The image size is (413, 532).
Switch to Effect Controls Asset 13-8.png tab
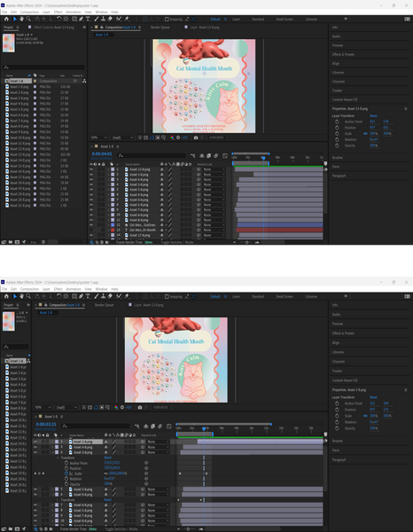point(53,27)
